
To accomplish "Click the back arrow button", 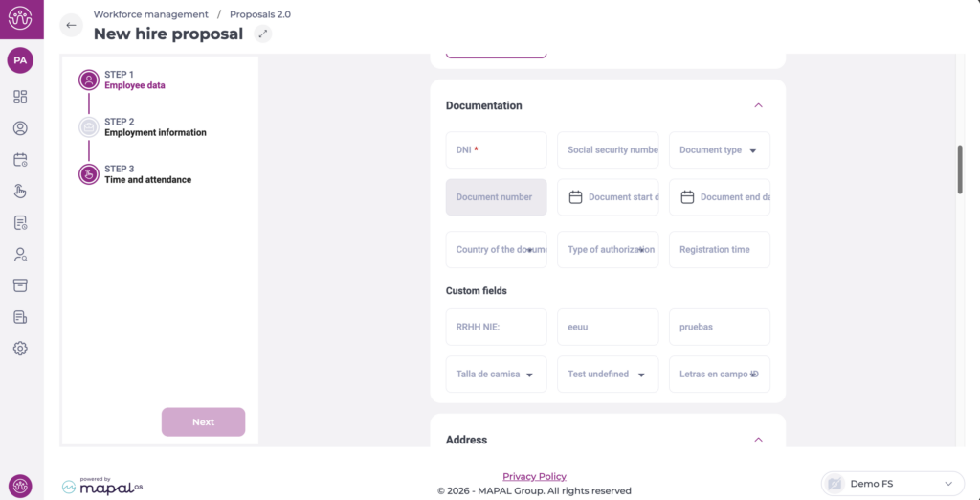I will 71,25.
